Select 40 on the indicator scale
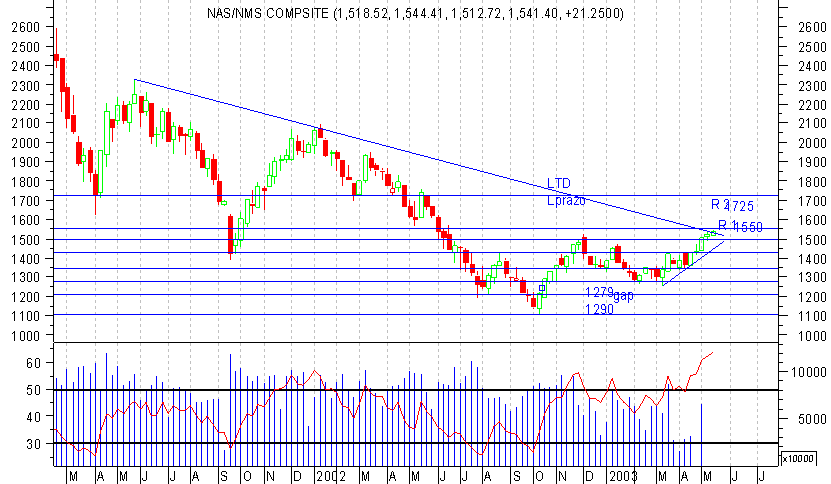831x484 pixels. point(33,417)
